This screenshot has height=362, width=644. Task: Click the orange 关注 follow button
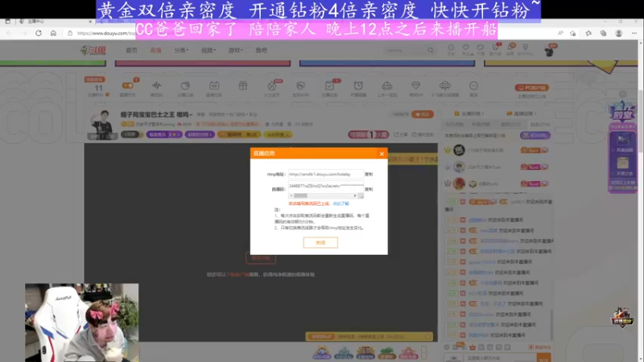[x=423, y=114]
